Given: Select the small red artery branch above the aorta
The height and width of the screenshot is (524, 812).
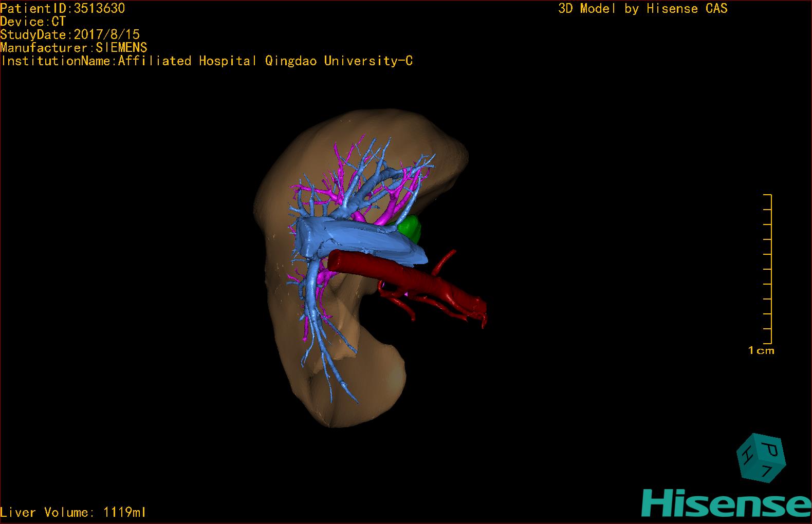Looking at the screenshot, I should pos(445,260).
